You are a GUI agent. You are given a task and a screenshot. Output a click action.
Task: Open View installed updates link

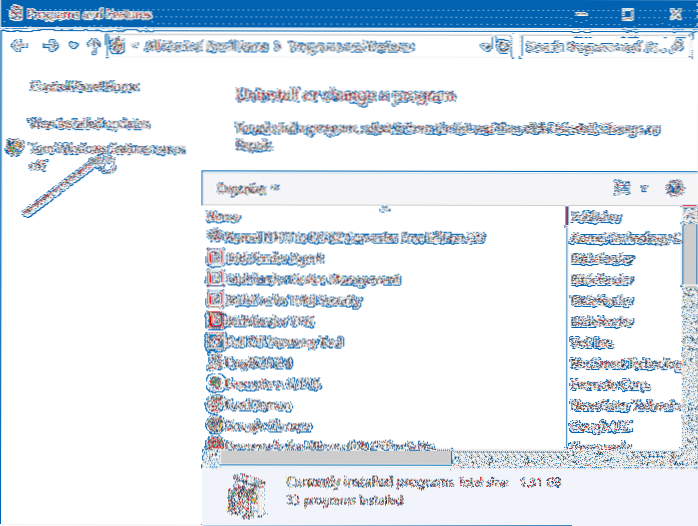88,123
